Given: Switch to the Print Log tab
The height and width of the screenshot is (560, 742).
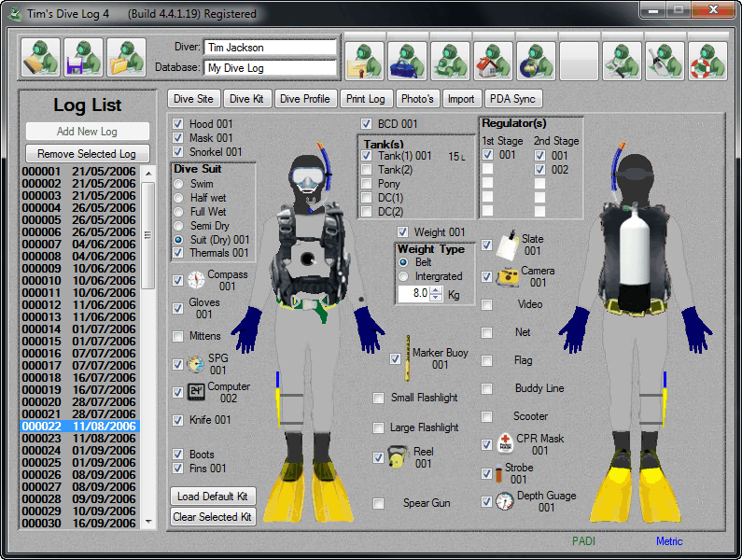Looking at the screenshot, I should pyautogui.click(x=366, y=99).
